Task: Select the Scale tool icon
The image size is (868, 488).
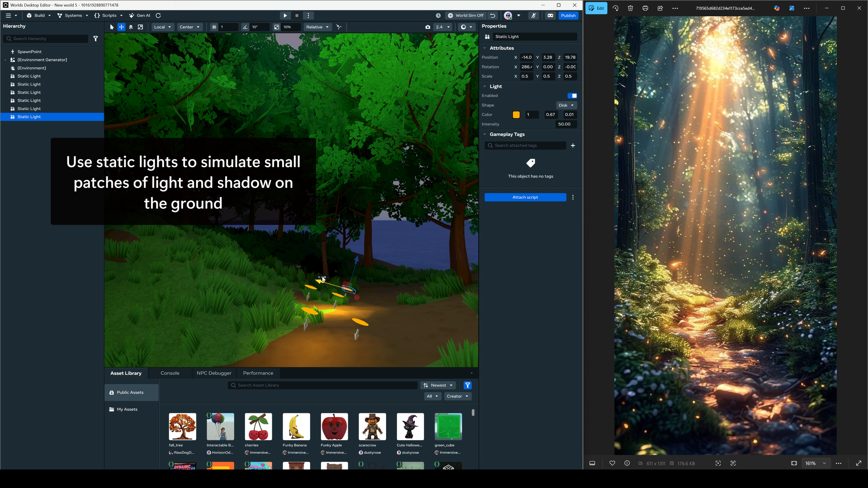Action: tap(141, 27)
